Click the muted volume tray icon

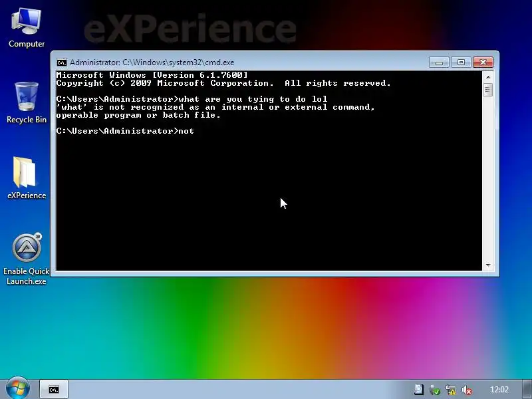coord(467,390)
